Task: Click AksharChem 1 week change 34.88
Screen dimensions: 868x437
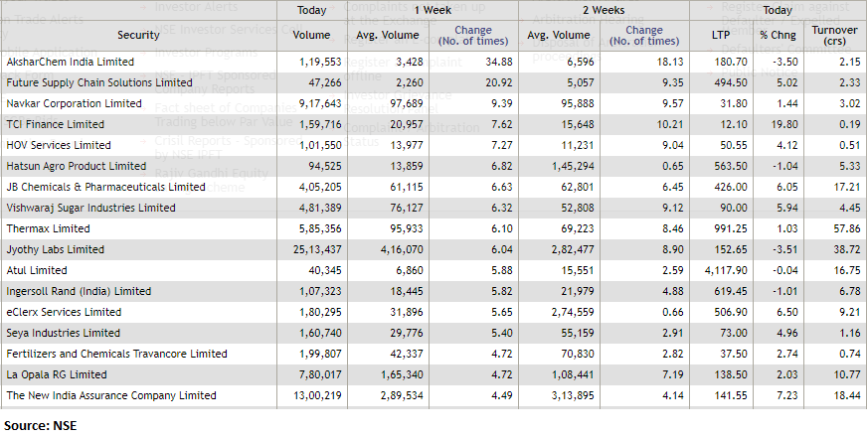Action: 499,62
